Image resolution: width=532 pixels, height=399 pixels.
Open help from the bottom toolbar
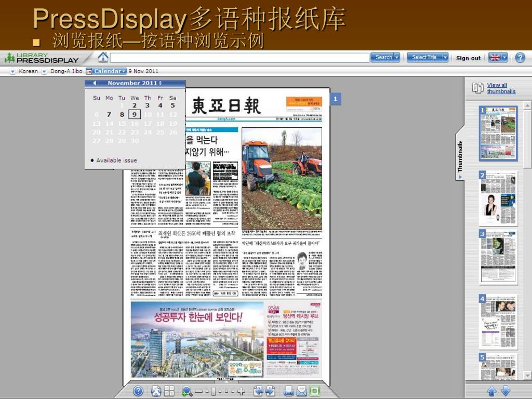138,391
